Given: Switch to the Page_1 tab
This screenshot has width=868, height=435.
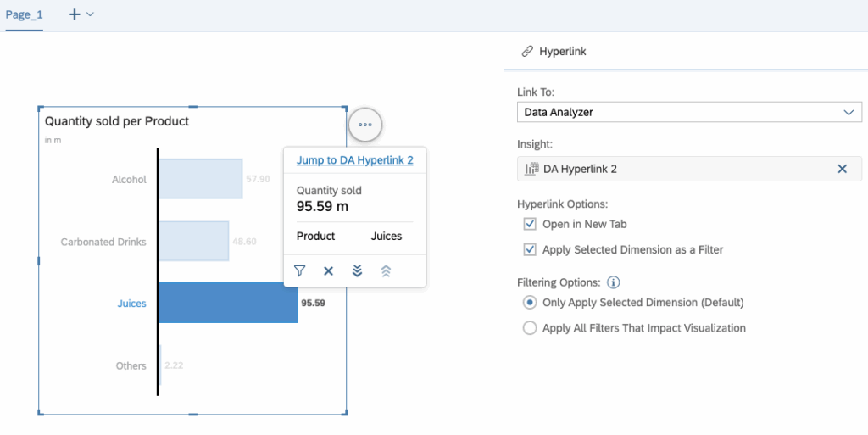Looking at the screenshot, I should pos(24,15).
